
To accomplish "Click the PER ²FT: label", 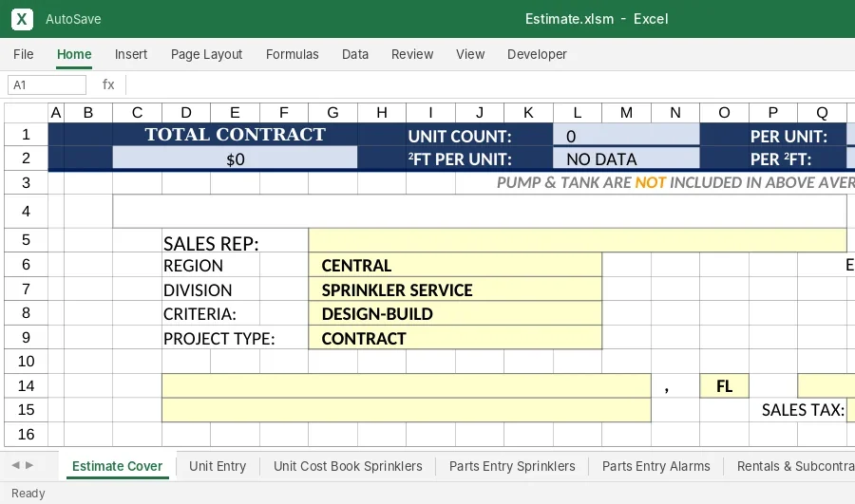I will click(781, 159).
